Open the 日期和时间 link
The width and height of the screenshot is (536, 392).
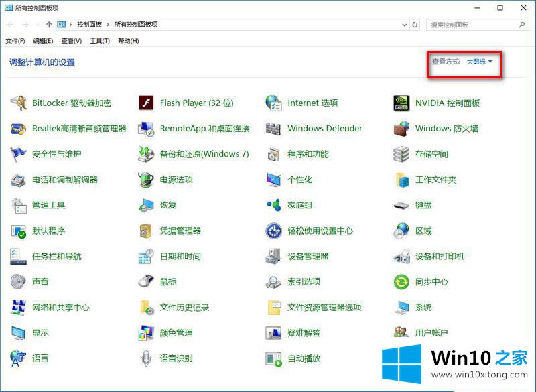point(180,257)
